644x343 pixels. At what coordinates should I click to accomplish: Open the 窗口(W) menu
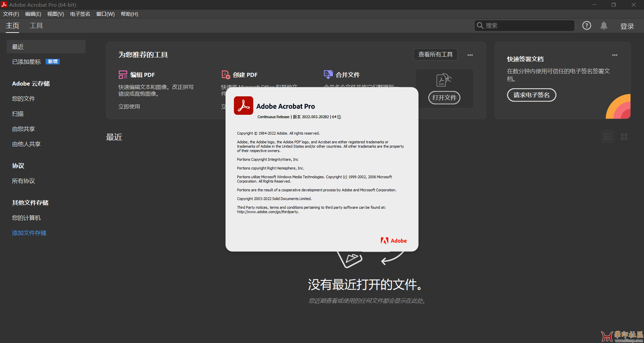[x=105, y=14]
